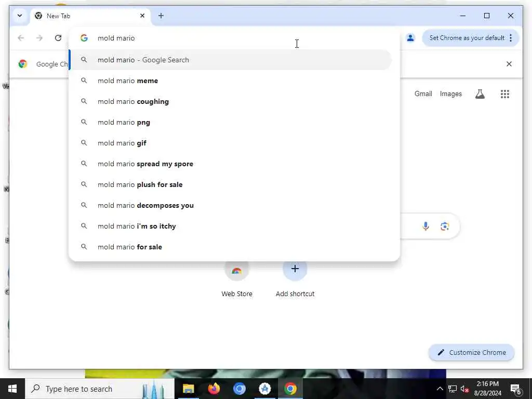
Task: Choose suggestion 'mold mario i'm so itchy'
Action: (x=231, y=226)
